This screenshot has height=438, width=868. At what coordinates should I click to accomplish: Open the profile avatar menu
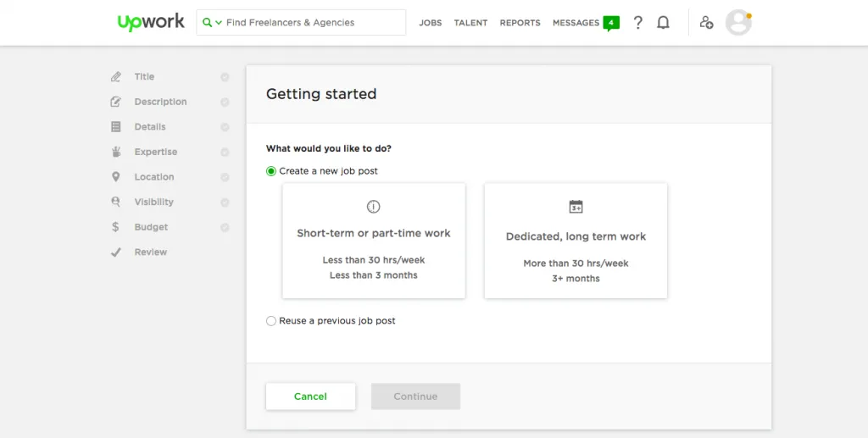pyautogui.click(x=738, y=22)
